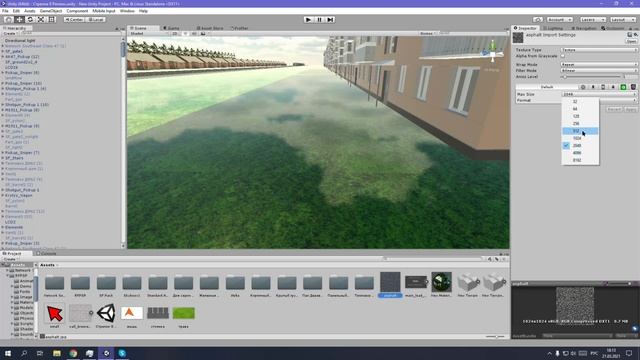Screen dimensions: 640x360
Task: Open Chrome from the taskbar
Action: coord(73,353)
